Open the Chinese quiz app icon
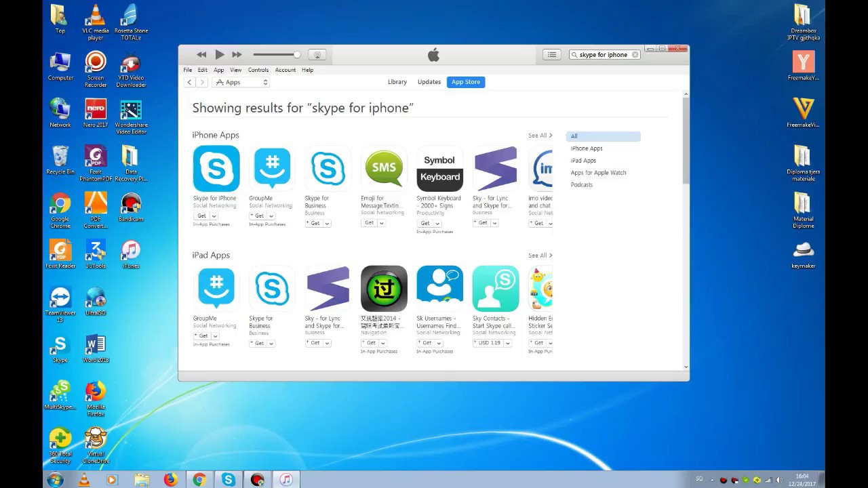Viewport: 868px width, 488px height. (384, 289)
